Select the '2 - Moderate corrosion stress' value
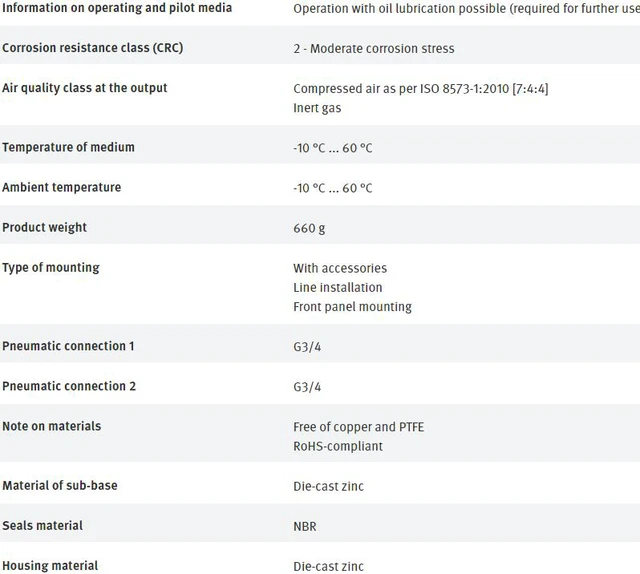 tap(373, 49)
